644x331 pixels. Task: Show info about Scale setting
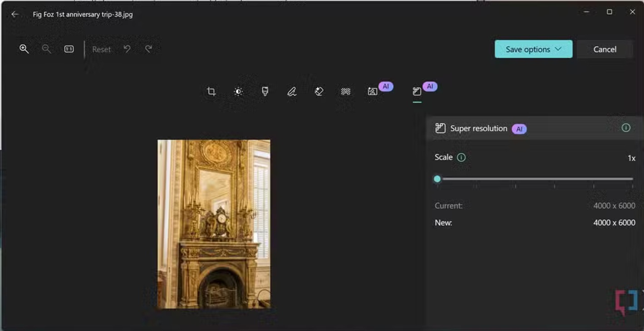click(461, 157)
